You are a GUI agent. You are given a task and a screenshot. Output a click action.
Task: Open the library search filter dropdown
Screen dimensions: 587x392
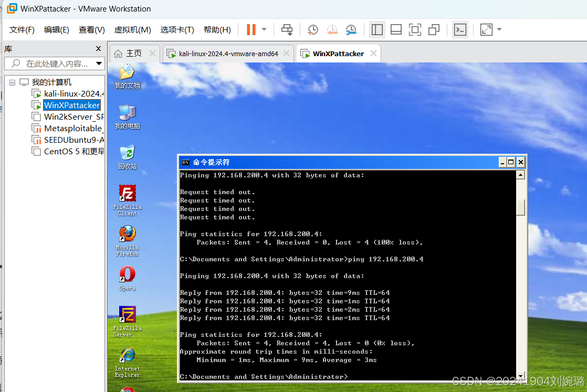click(x=99, y=63)
